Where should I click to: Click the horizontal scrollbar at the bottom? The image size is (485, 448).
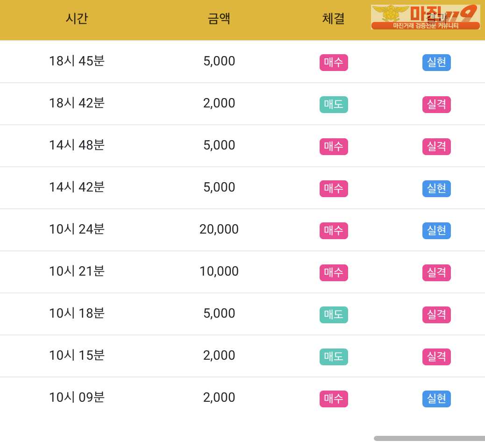pyautogui.click(x=429, y=438)
